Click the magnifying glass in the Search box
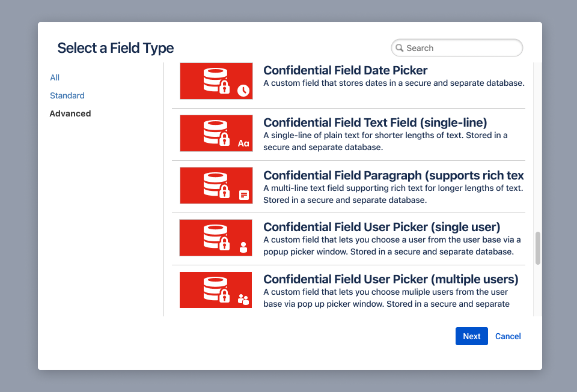Image resolution: width=577 pixels, height=392 pixels. point(399,47)
